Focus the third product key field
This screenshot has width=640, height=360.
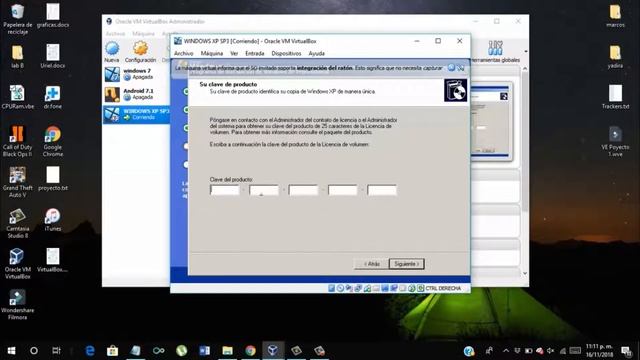(303, 190)
